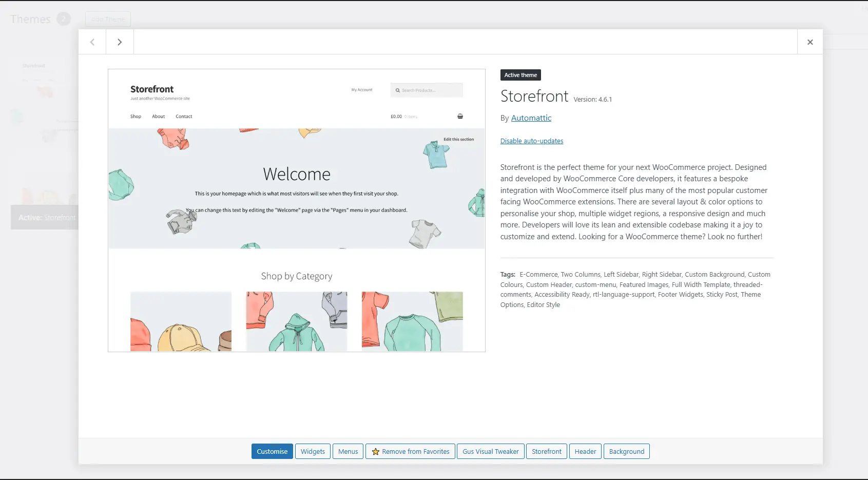This screenshot has height=480, width=868.
Task: Click the star icon on Remove from Favorites
Action: click(x=376, y=452)
